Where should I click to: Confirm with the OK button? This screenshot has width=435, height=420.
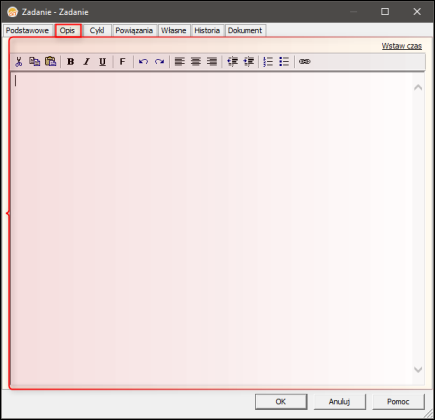tap(281, 401)
